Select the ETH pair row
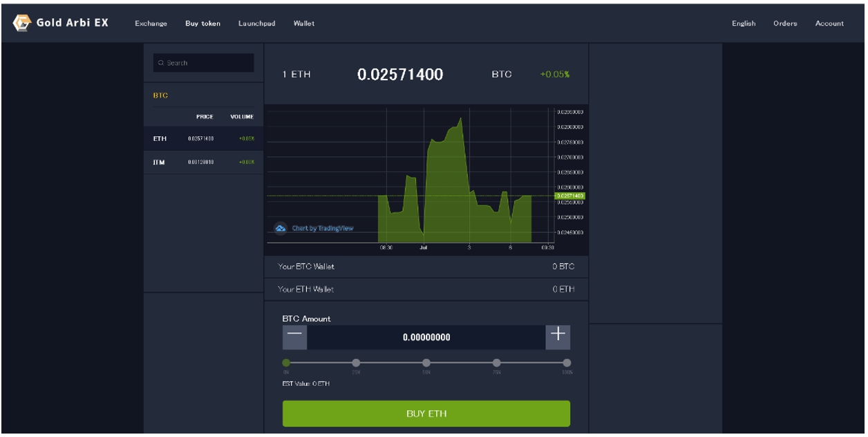This screenshot has height=437, width=868. (x=203, y=138)
